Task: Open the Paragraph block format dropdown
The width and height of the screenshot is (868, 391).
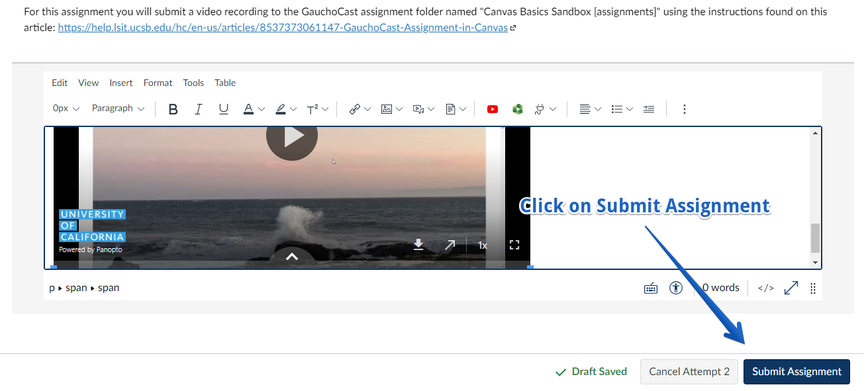Action: (x=118, y=109)
